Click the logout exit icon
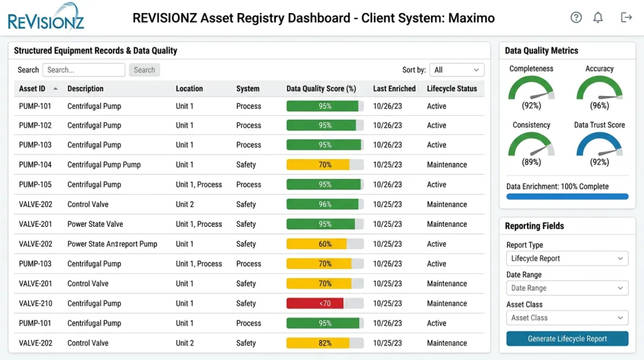644x360 pixels. 626,17
